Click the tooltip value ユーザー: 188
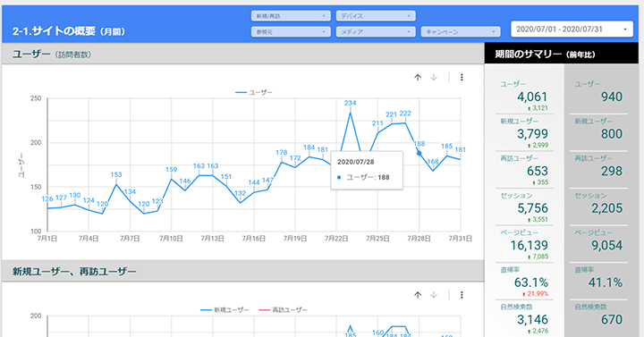This screenshot has height=337, width=644. (x=368, y=177)
